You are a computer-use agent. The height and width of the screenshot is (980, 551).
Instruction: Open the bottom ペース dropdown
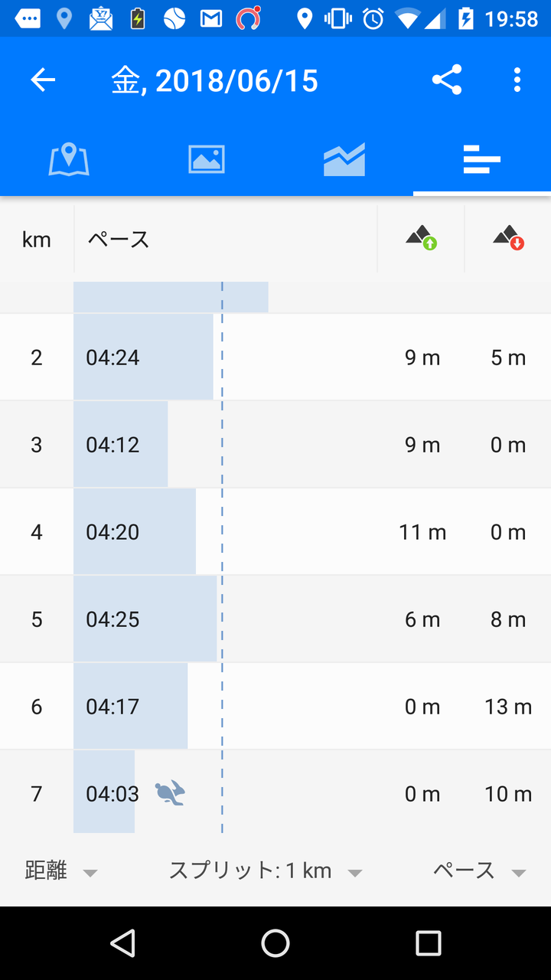coord(479,871)
